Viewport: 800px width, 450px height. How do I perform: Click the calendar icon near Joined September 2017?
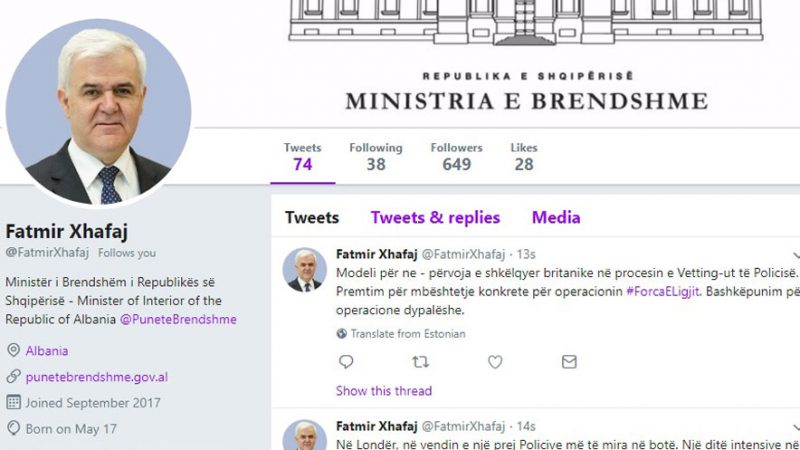(x=13, y=402)
